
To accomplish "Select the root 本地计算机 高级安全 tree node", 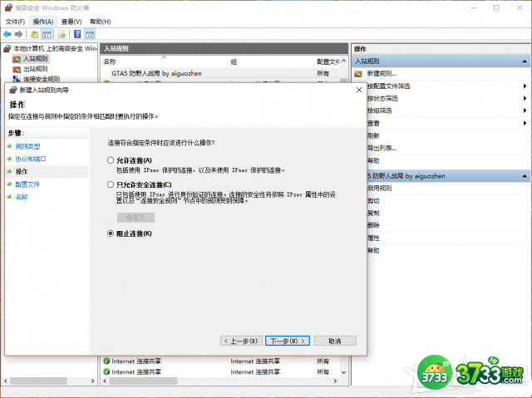I will [x=55, y=48].
